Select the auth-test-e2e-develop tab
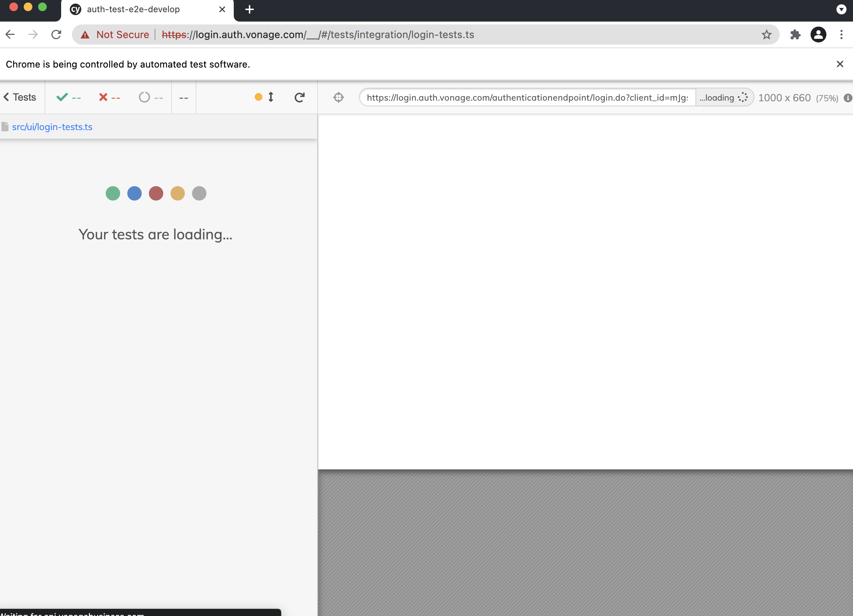This screenshot has height=616, width=853. tap(133, 9)
